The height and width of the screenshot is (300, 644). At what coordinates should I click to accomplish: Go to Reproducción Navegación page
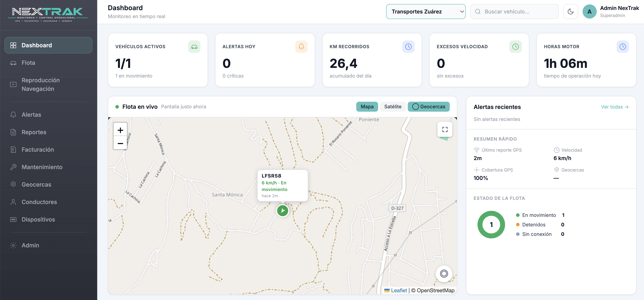coord(48,84)
